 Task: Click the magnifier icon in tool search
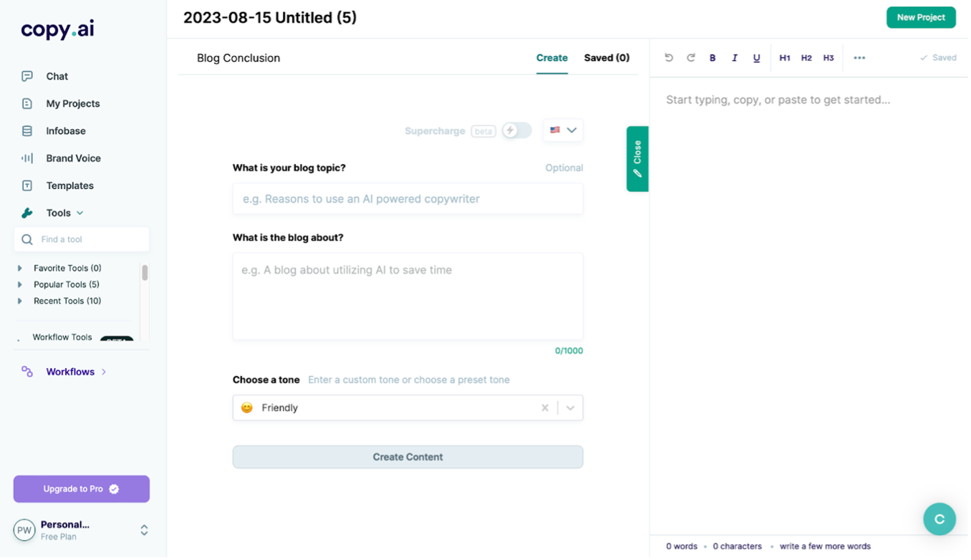(x=27, y=240)
